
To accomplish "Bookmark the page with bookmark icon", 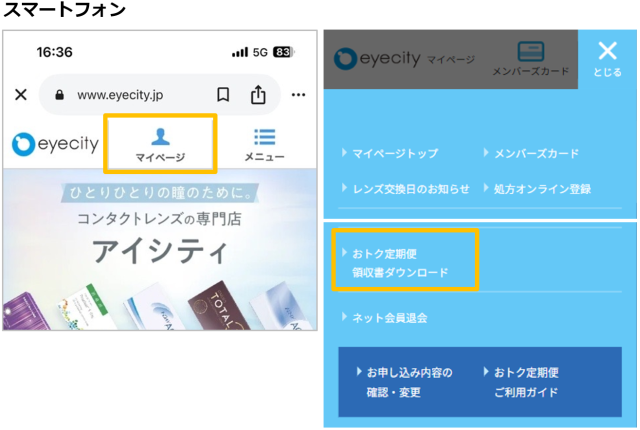I will (223, 95).
